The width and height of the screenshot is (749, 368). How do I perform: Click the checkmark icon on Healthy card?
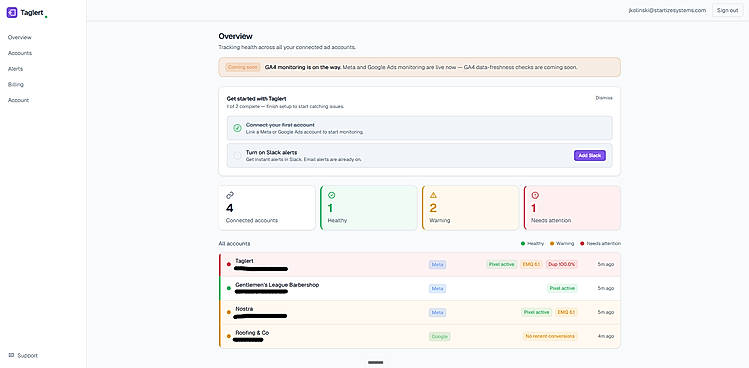click(332, 195)
